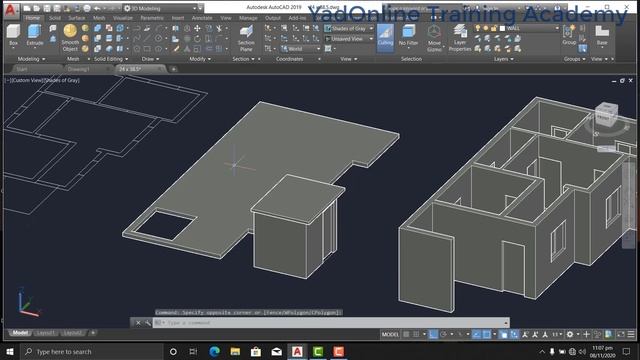Switch to the Surface ribbon tab
640x360 pixels.
click(76, 18)
